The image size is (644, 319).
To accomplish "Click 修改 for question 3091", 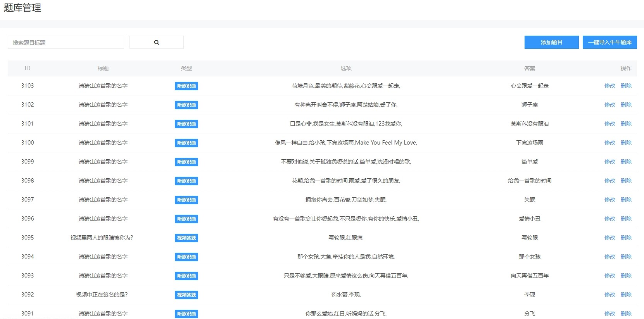I will 609,314.
